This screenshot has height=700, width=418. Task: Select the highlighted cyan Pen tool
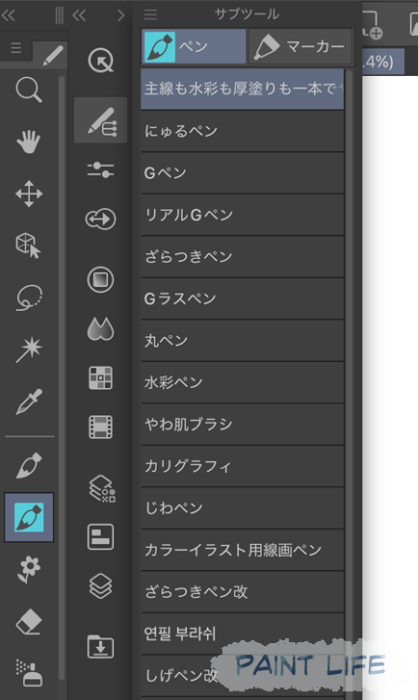29,517
